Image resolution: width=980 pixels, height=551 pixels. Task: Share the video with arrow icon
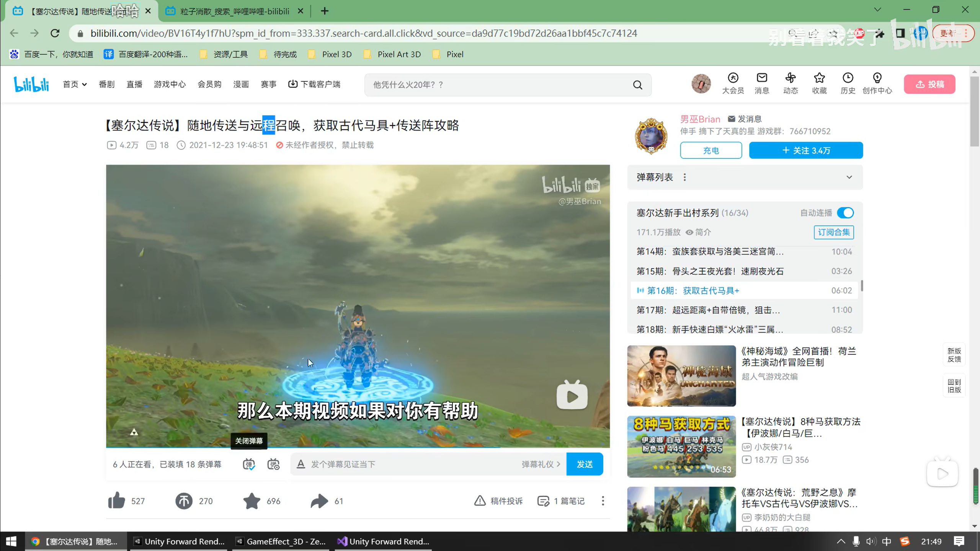coord(319,501)
